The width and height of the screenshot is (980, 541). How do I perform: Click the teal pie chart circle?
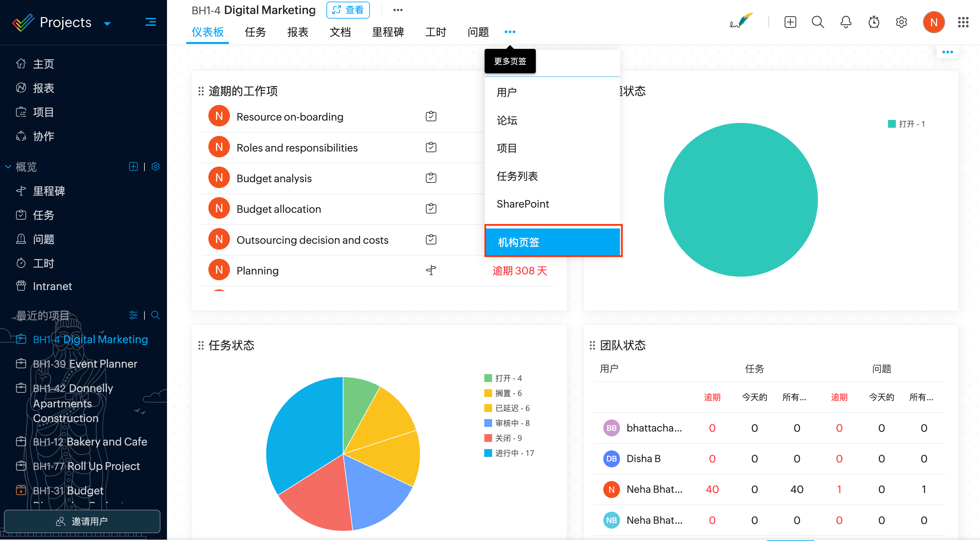(740, 199)
